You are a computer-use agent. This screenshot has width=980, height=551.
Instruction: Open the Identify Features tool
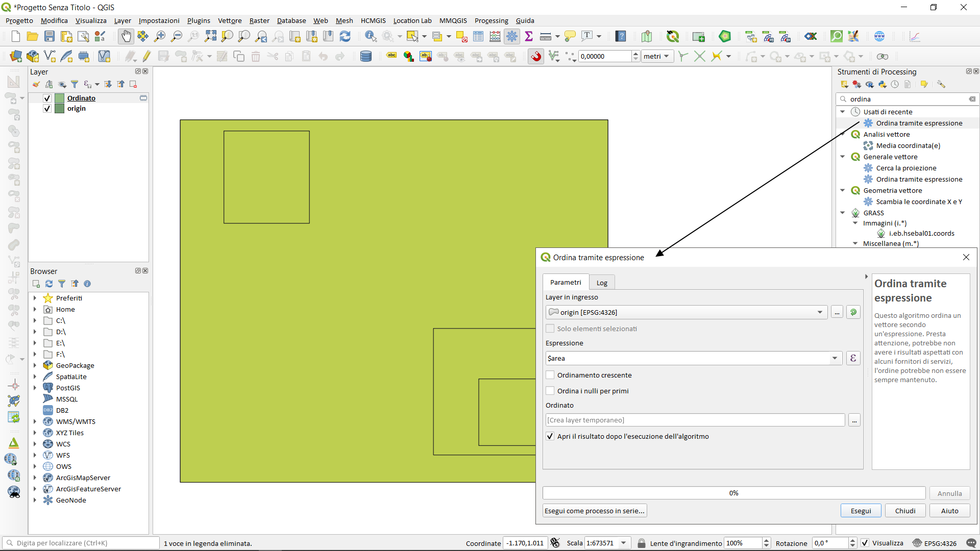[371, 36]
